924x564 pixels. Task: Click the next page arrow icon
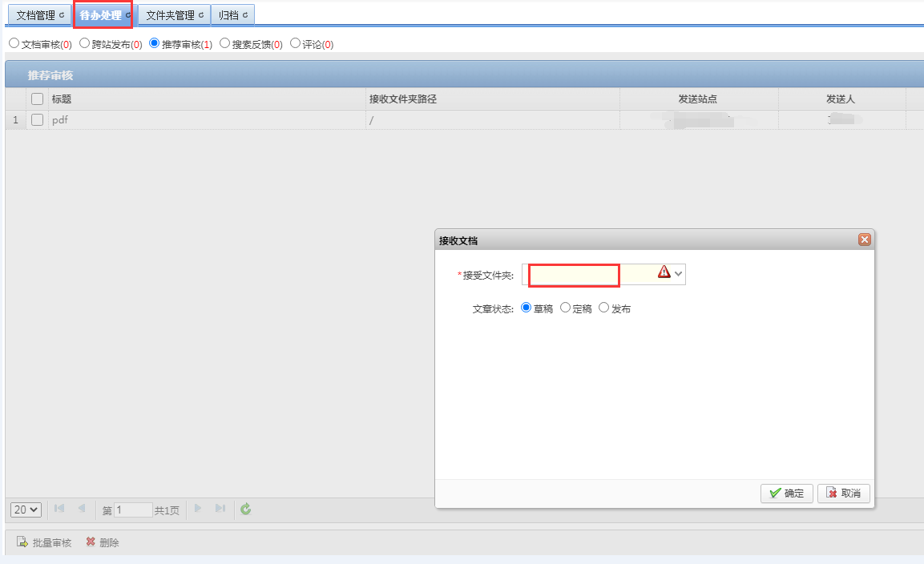198,510
